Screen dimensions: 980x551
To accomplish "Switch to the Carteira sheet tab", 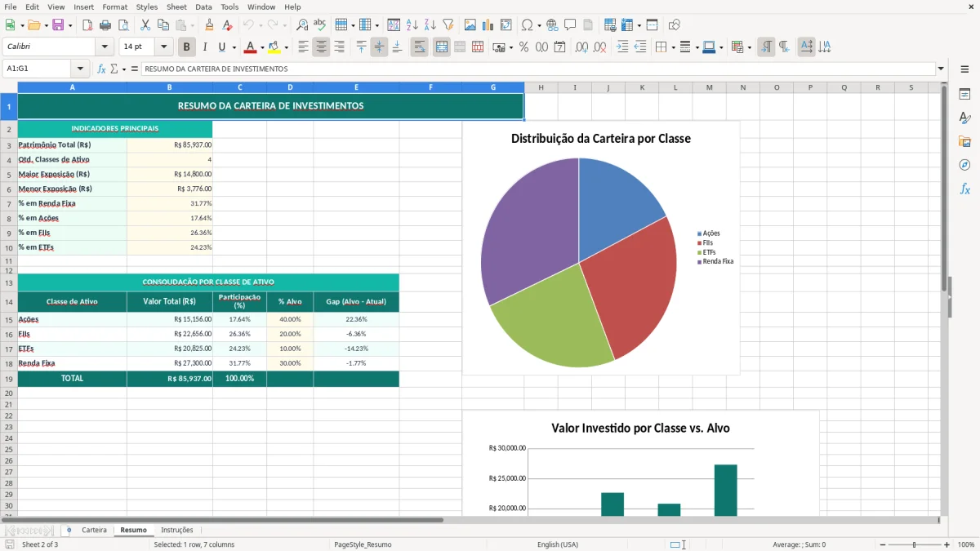I will (x=94, y=530).
